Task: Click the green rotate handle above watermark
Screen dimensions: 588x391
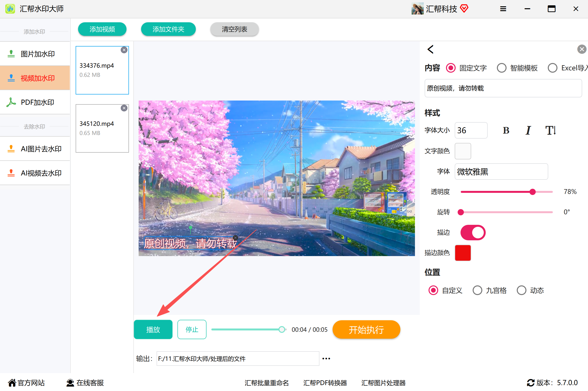Action: pyautogui.click(x=191, y=227)
